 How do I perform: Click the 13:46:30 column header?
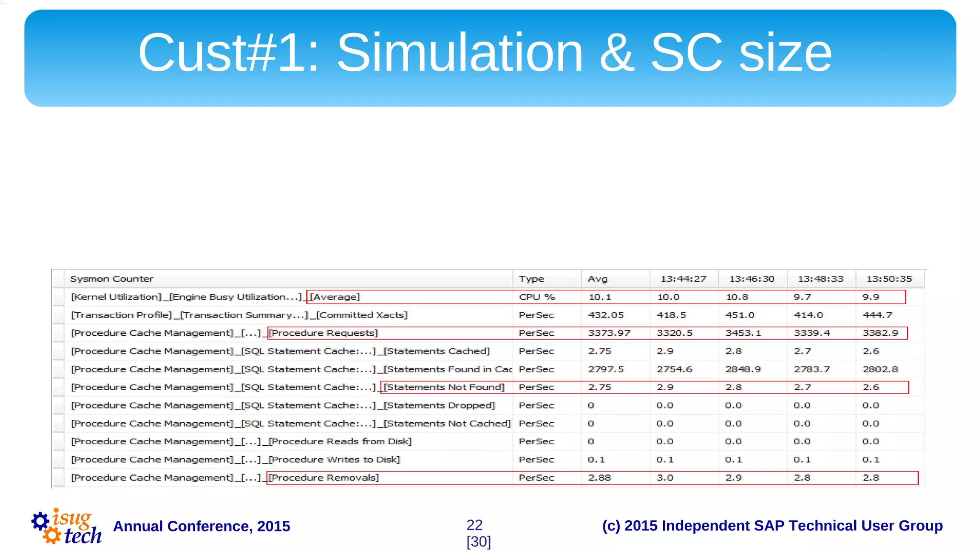tap(752, 279)
